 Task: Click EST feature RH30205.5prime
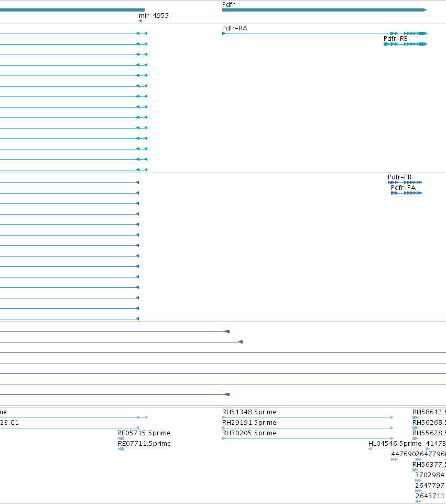coord(249,433)
